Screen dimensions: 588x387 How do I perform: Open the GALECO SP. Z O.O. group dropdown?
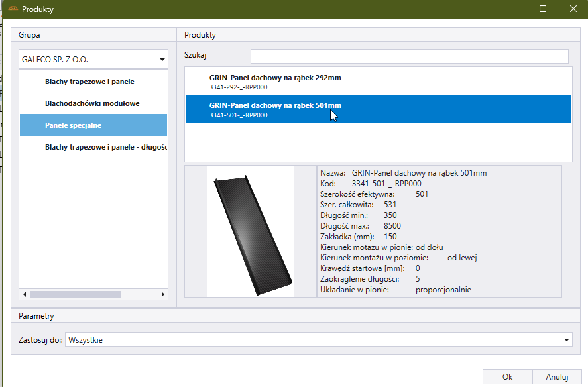[162, 60]
